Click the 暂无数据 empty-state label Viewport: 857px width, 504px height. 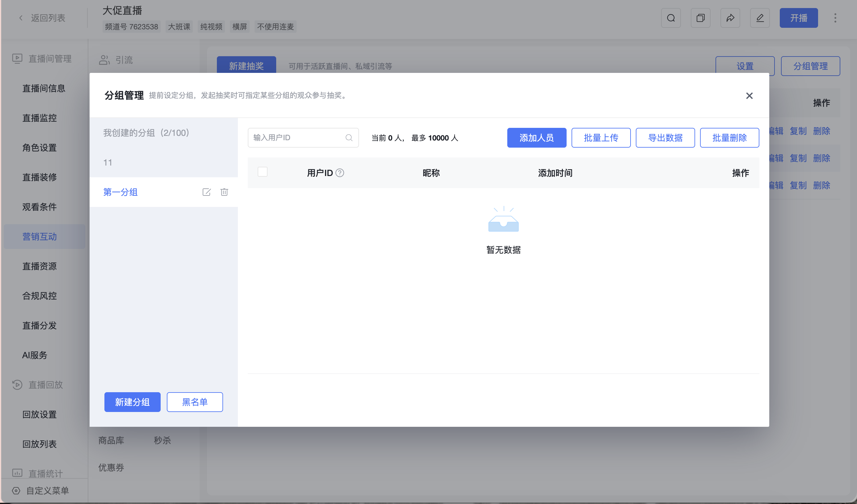[x=503, y=250]
